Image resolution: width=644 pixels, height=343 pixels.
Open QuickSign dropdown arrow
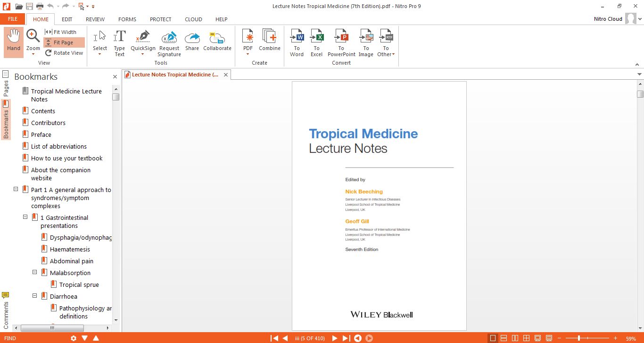click(143, 54)
